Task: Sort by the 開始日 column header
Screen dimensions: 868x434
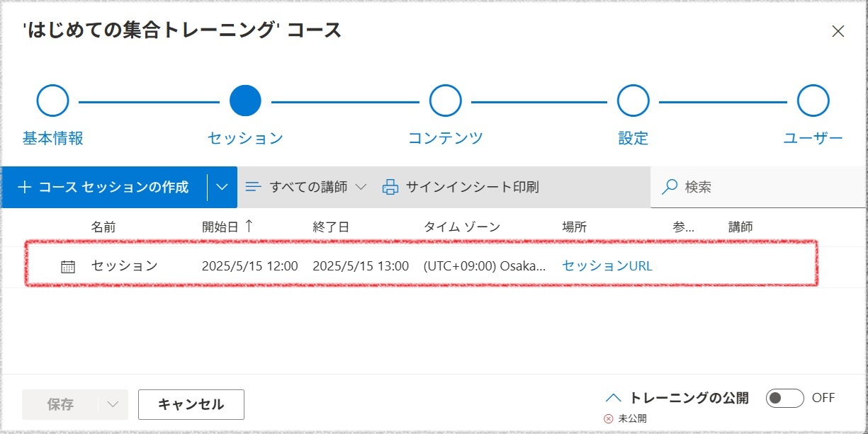Action: tap(220, 227)
